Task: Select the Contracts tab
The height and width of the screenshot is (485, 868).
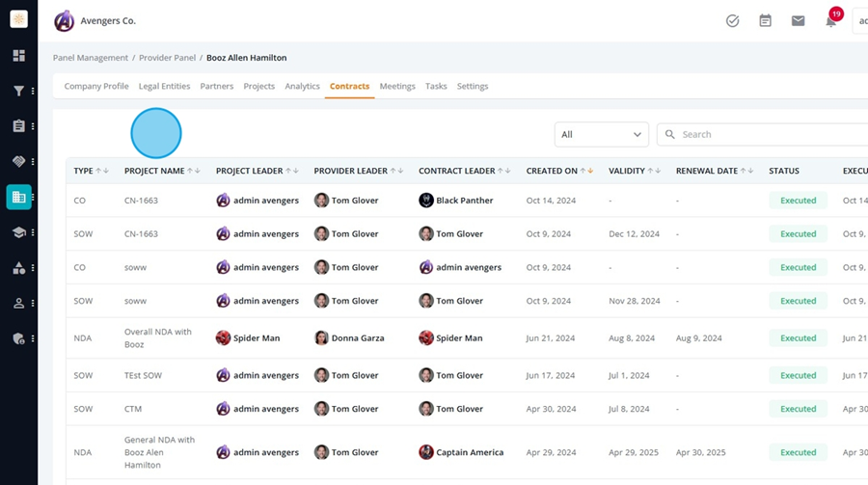Action: point(349,87)
